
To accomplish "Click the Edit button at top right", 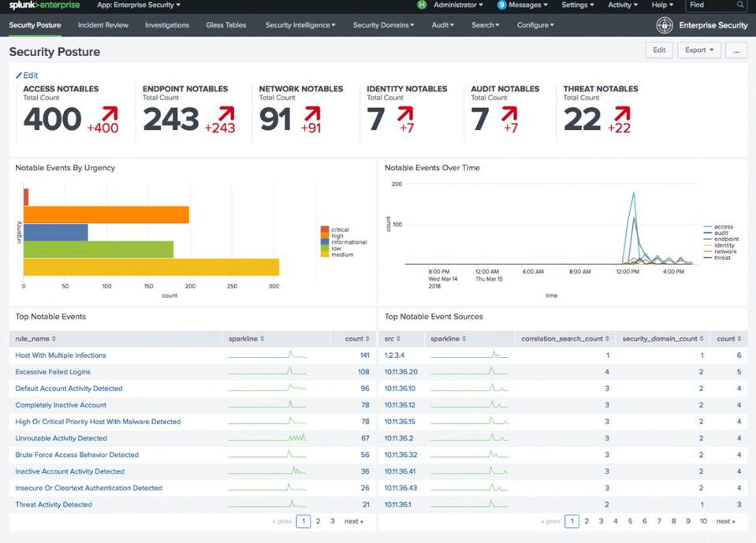I will [659, 50].
